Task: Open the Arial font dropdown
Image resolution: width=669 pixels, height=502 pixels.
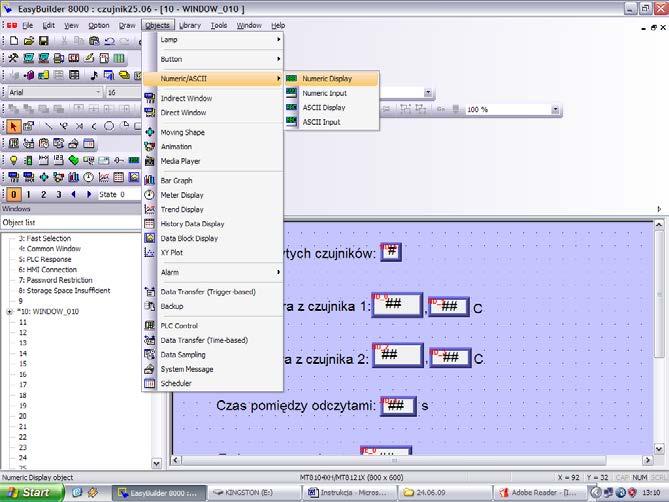Action: click(98, 92)
